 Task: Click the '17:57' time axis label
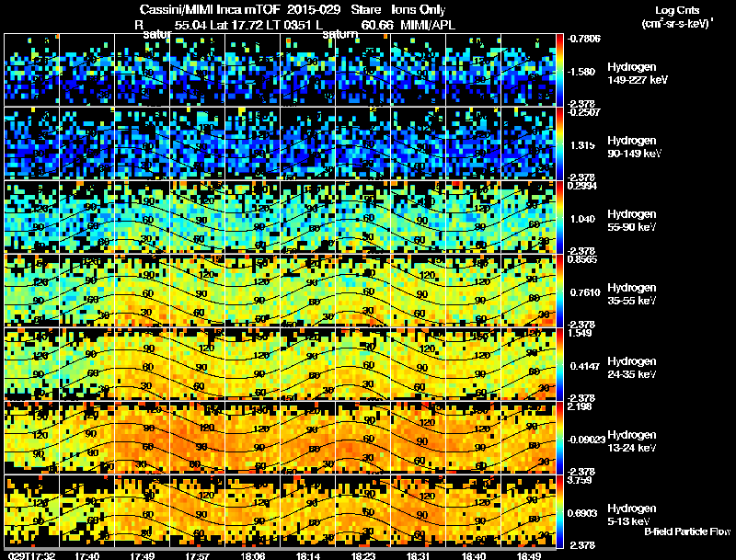pyautogui.click(x=197, y=555)
